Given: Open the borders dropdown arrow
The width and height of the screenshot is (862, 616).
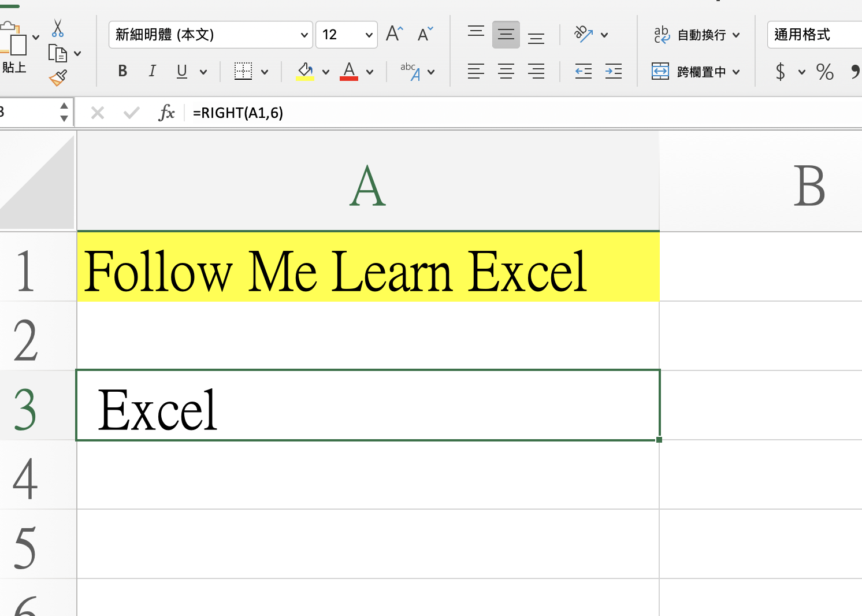Looking at the screenshot, I should (265, 72).
